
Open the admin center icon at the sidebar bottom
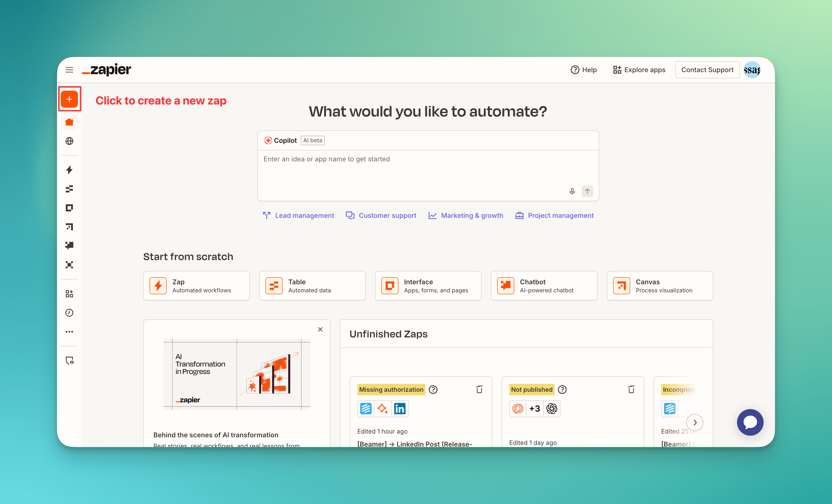tap(69, 361)
